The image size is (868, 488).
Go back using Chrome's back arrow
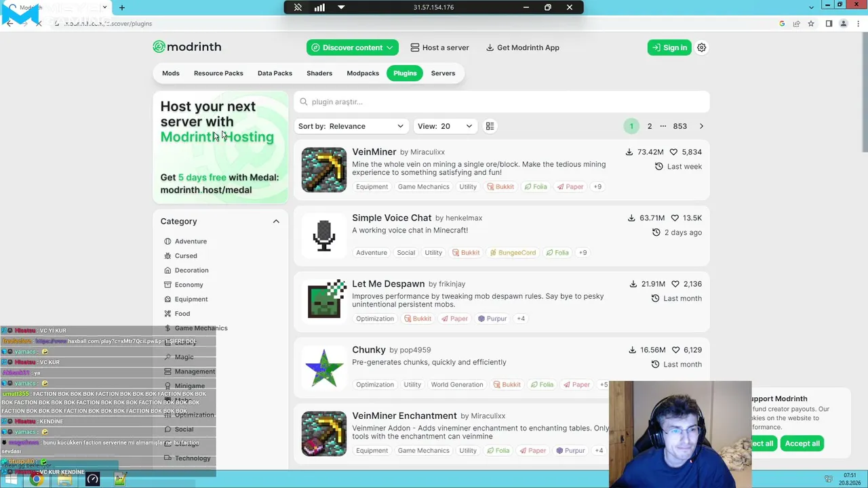pyautogui.click(x=9, y=24)
